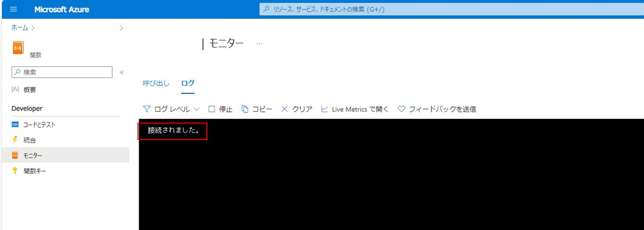Open the Azure portal hamburger menu
Image resolution: width=644 pixels, height=230 pixels.
coord(14,9)
